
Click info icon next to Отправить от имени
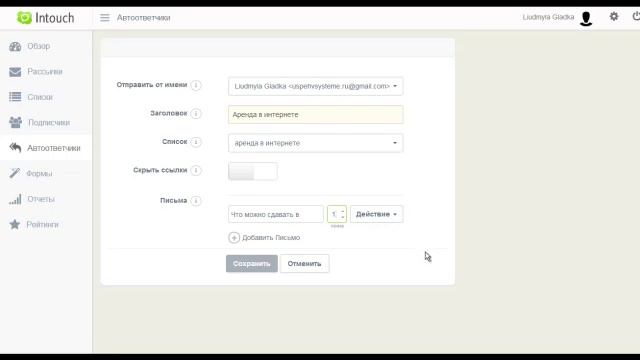pyautogui.click(x=196, y=85)
